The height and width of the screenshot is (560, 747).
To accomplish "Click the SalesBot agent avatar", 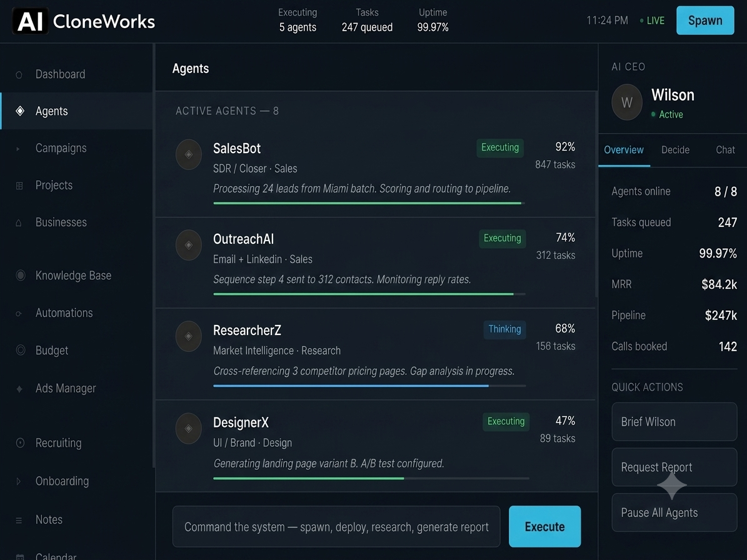I will [x=189, y=154].
